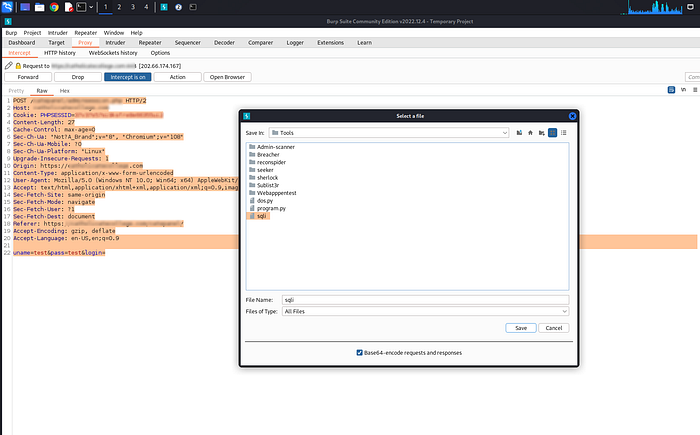Select the Webapppentest folder
700x435 pixels.
[x=272, y=193]
